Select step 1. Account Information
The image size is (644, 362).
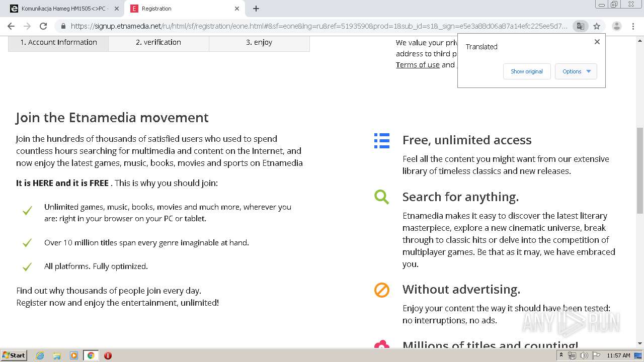(58, 43)
